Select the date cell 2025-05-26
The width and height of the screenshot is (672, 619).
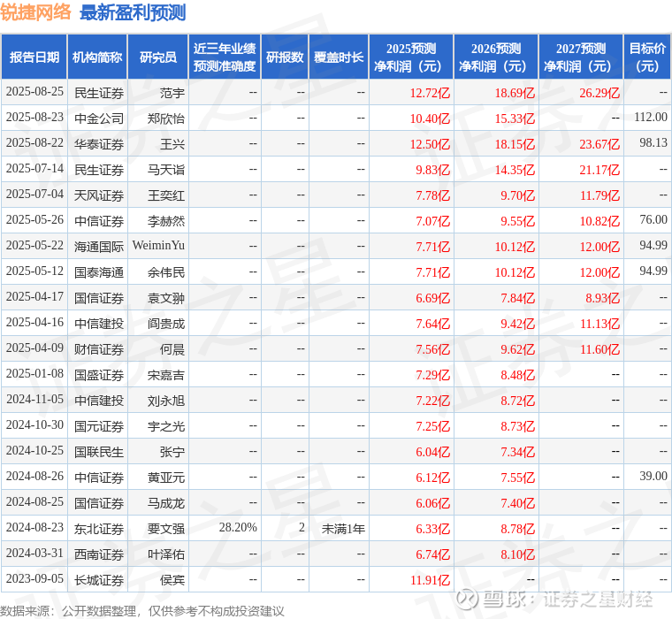coord(34,220)
